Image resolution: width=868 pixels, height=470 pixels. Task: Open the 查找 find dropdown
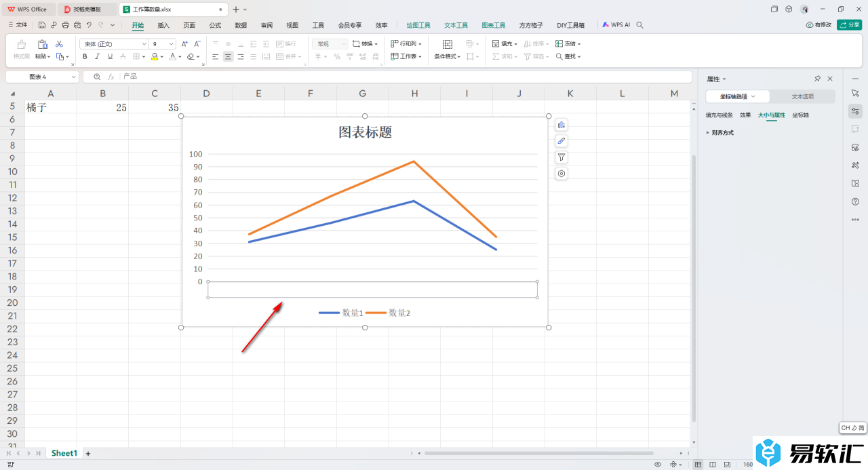[x=568, y=56]
